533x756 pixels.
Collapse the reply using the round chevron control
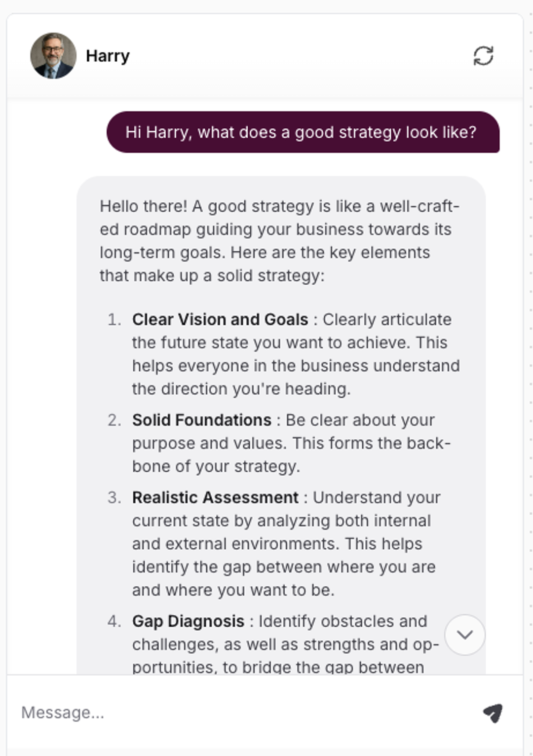coord(464,634)
